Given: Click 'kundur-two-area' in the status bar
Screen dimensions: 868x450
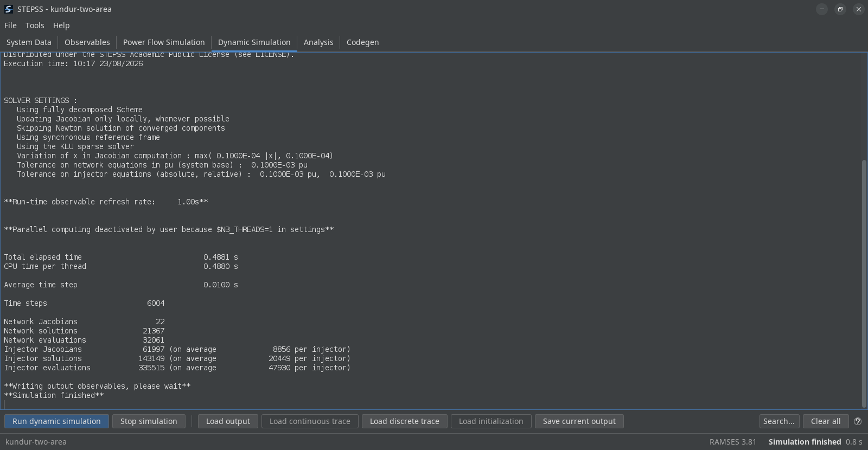Looking at the screenshot, I should pos(36,442).
